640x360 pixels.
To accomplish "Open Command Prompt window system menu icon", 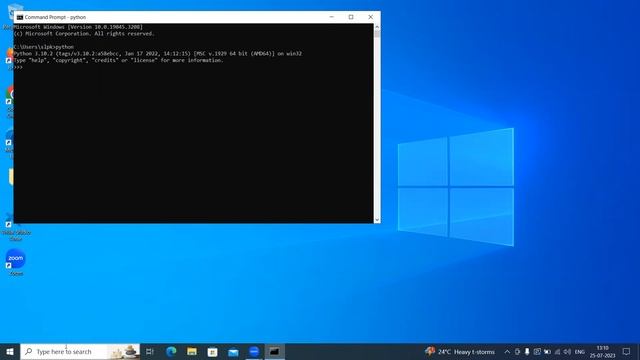I will 20,17.
